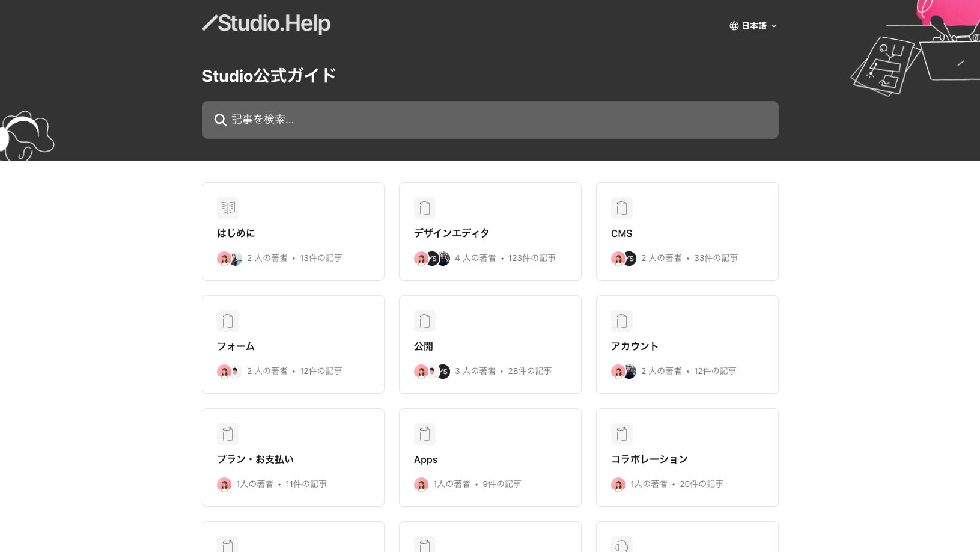Screen dimensions: 980x552
Task: Click the author avatar on コラボレーション card
Action: (x=618, y=485)
